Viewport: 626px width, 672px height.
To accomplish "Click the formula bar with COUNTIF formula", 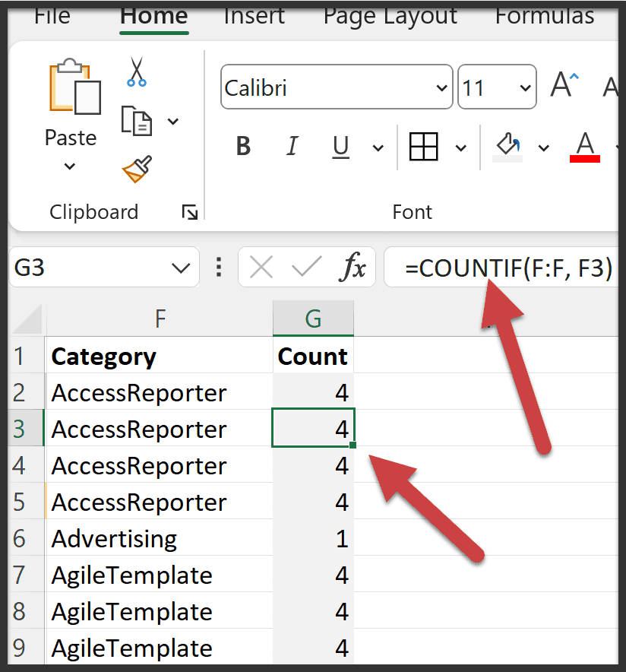I will tap(507, 268).
